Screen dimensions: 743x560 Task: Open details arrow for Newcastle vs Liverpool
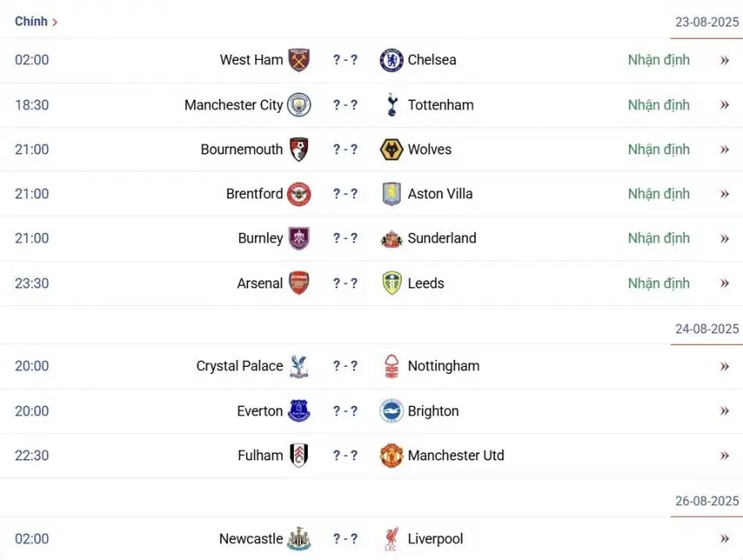pyautogui.click(x=724, y=539)
